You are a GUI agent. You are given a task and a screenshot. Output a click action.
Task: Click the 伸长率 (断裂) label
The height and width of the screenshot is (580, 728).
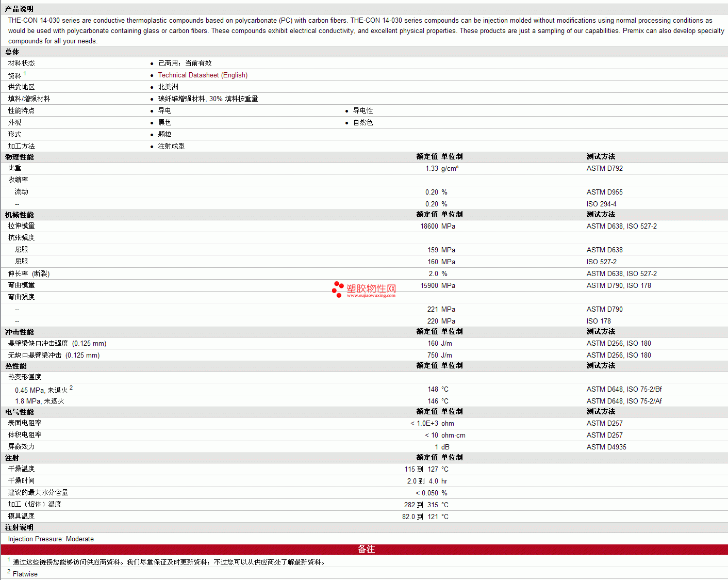[x=29, y=274]
